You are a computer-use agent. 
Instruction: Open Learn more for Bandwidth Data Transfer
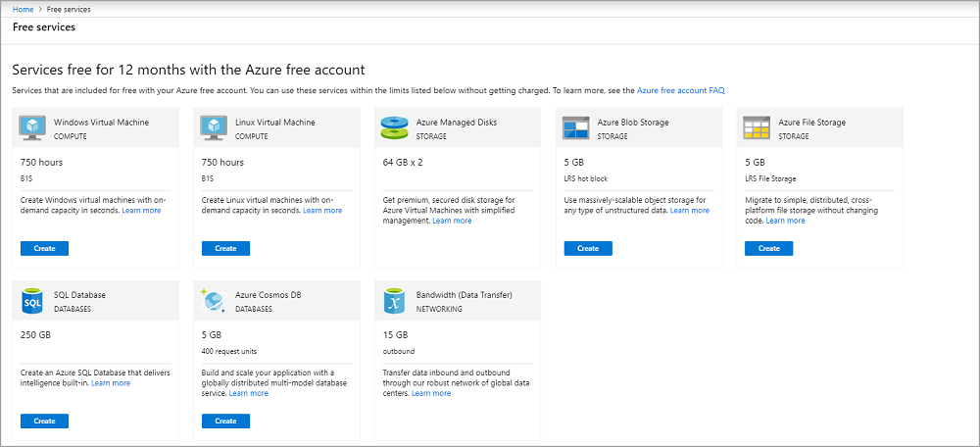click(431, 393)
